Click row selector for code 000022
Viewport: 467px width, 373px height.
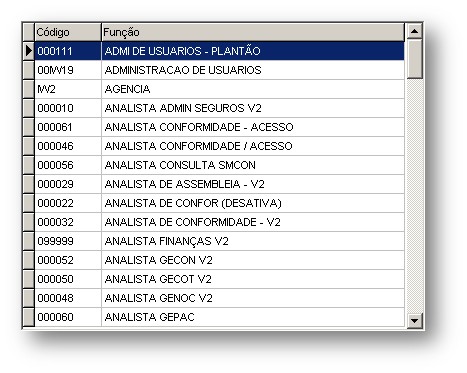(29, 203)
